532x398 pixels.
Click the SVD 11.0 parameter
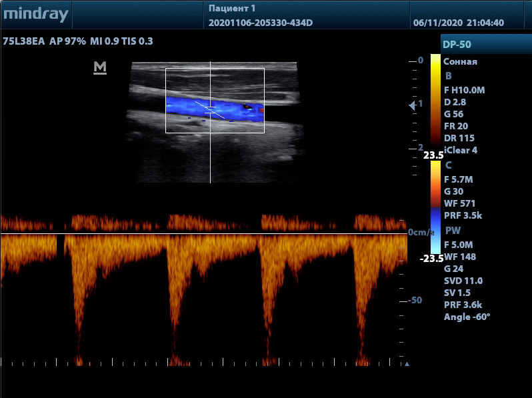pos(463,281)
